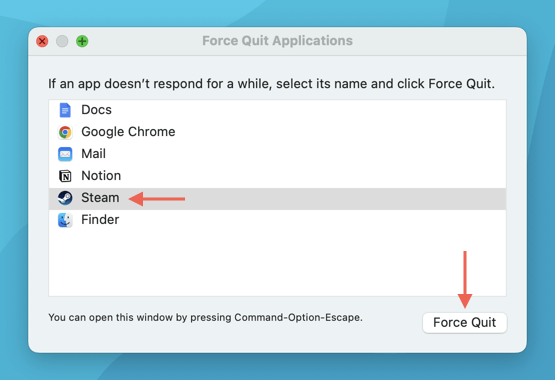Select Google Chrome in the list

(x=277, y=132)
